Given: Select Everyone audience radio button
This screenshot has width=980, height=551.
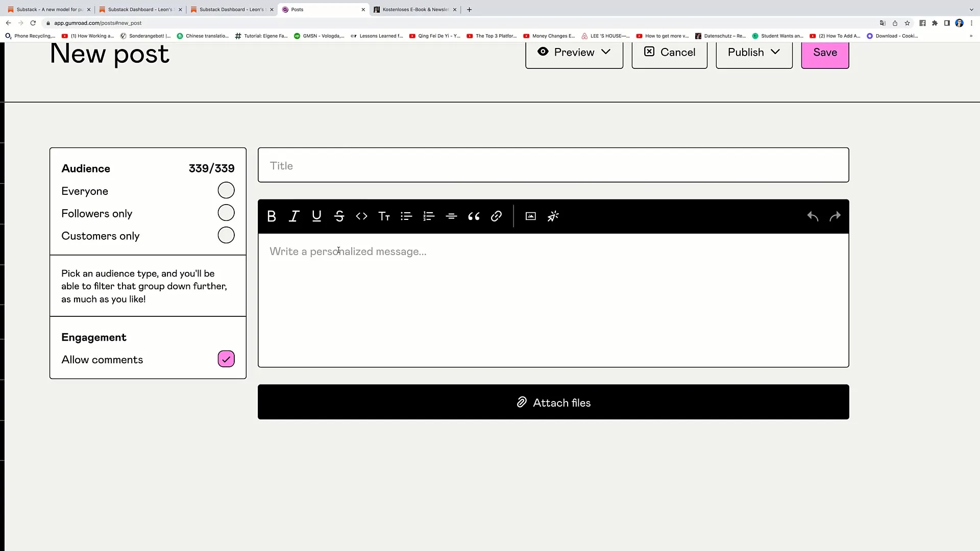Looking at the screenshot, I should click(226, 190).
